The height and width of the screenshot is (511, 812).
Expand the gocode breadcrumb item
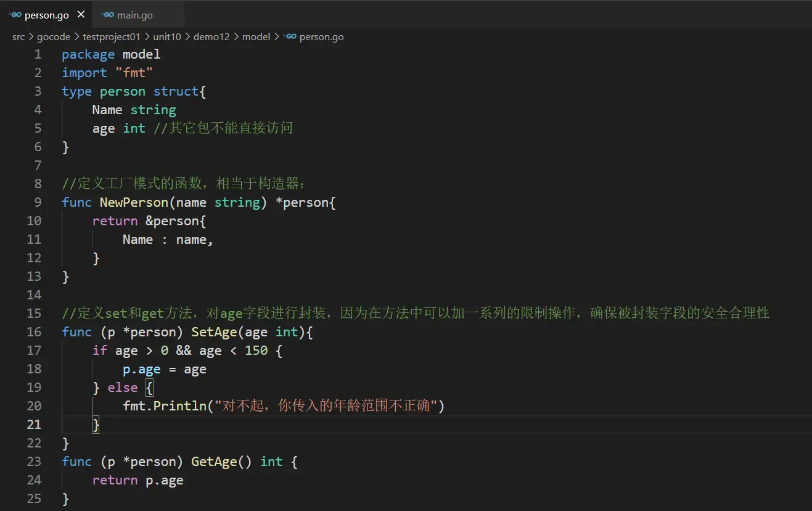(x=54, y=36)
